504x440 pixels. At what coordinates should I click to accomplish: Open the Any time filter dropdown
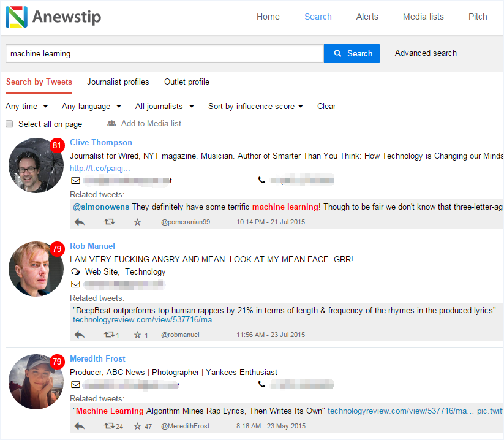point(27,107)
